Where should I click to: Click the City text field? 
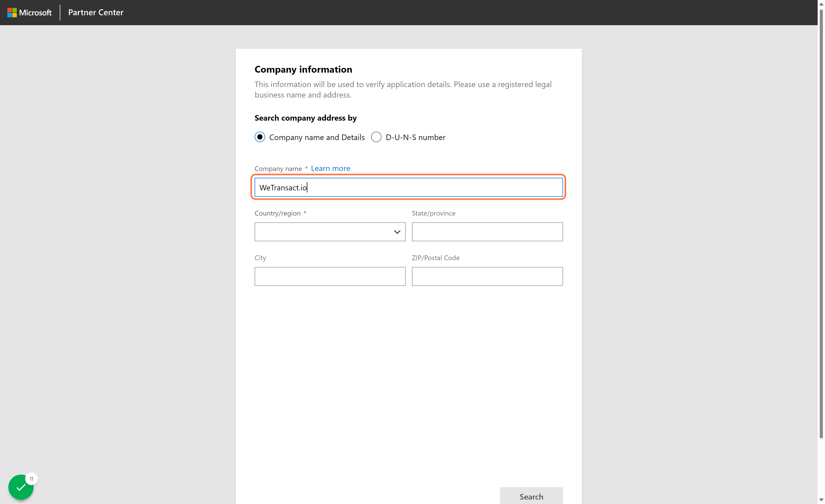tap(330, 276)
